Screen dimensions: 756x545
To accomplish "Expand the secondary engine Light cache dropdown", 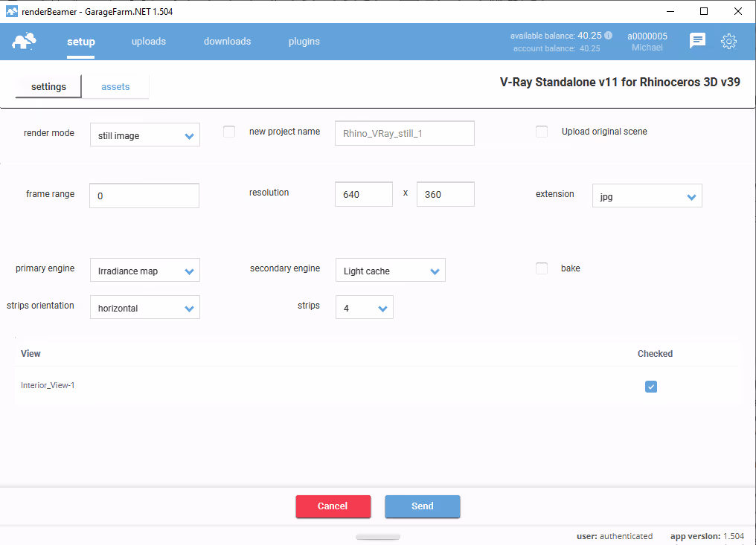I will pos(390,270).
